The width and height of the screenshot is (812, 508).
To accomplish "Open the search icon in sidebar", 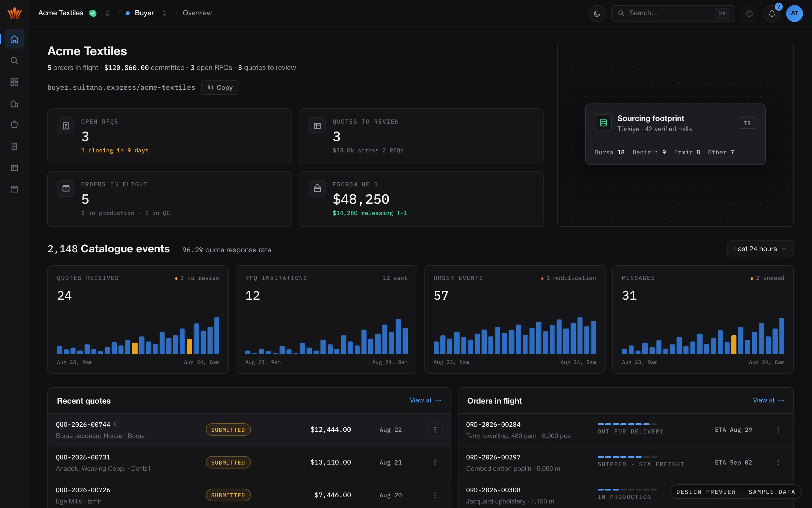I will [x=14, y=61].
